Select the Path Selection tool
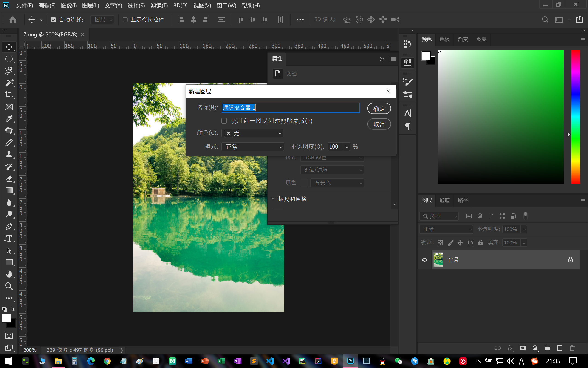Screen dimensions: 588x368 click(x=9, y=250)
